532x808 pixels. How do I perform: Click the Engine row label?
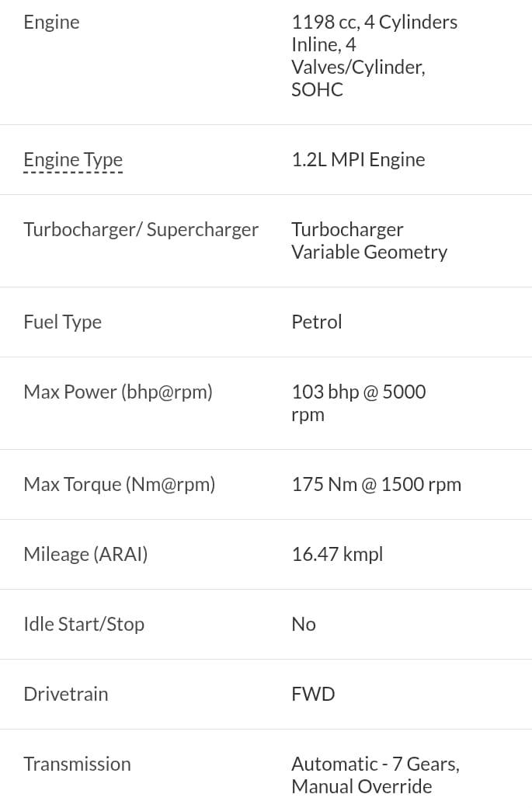[x=51, y=23]
